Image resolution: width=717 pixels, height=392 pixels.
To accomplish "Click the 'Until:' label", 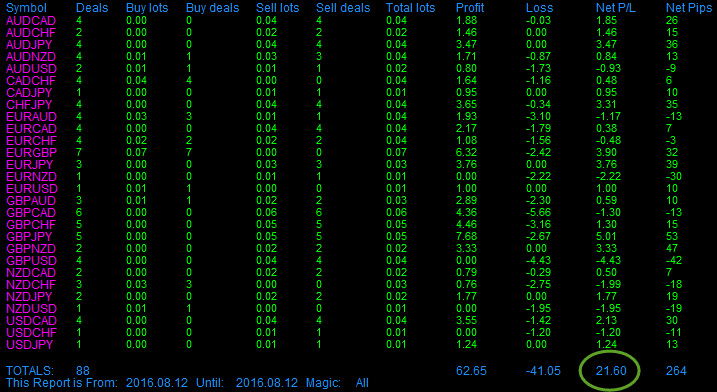I will 210,383.
